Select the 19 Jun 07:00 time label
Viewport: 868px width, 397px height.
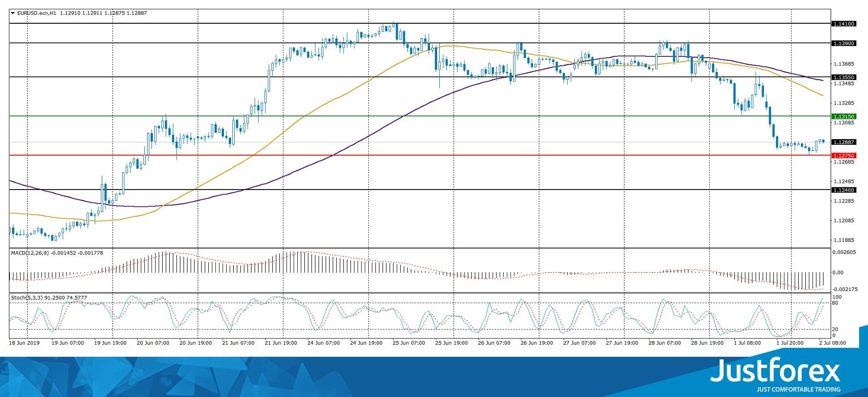[68, 343]
